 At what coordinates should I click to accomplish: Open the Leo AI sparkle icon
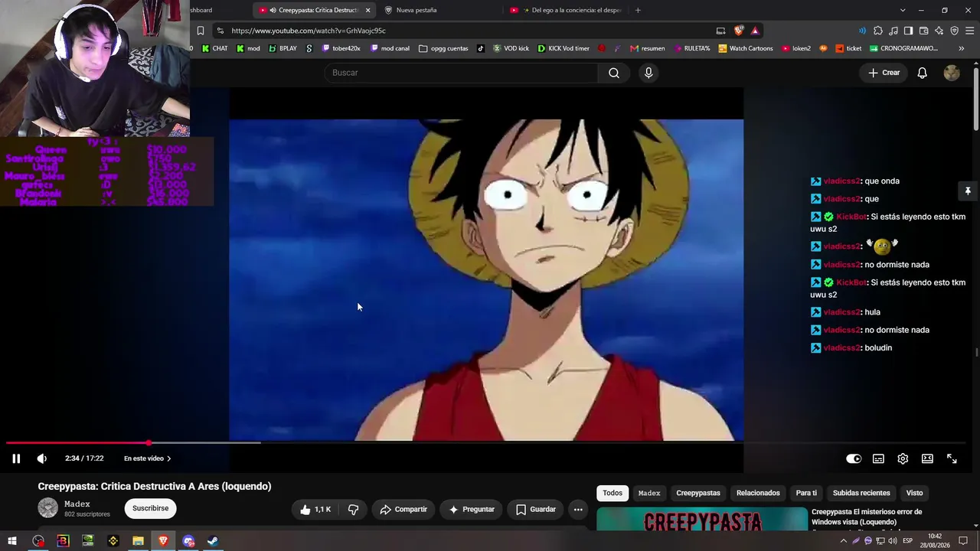coord(939,31)
